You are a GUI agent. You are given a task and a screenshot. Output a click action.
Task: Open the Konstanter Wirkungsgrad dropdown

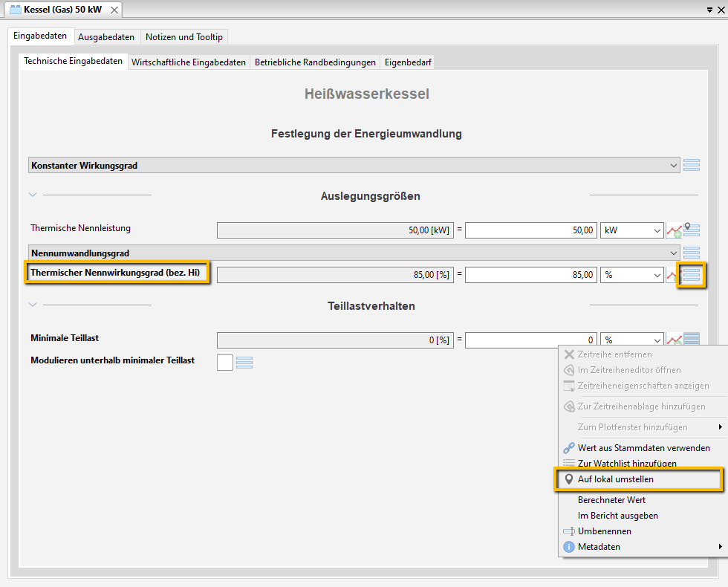pyautogui.click(x=673, y=166)
